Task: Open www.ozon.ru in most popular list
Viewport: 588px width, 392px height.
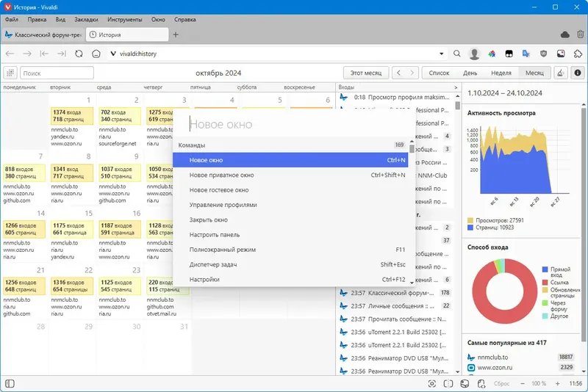Action: click(x=520, y=368)
